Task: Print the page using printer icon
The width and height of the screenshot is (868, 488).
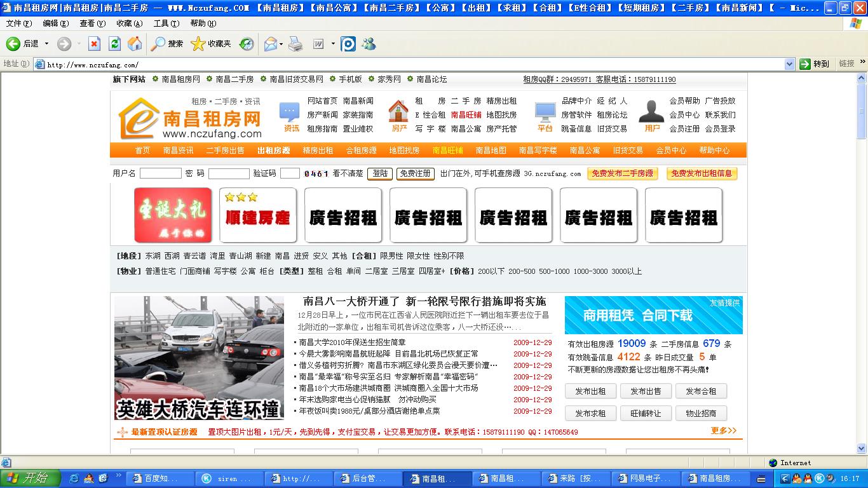Action: click(295, 44)
